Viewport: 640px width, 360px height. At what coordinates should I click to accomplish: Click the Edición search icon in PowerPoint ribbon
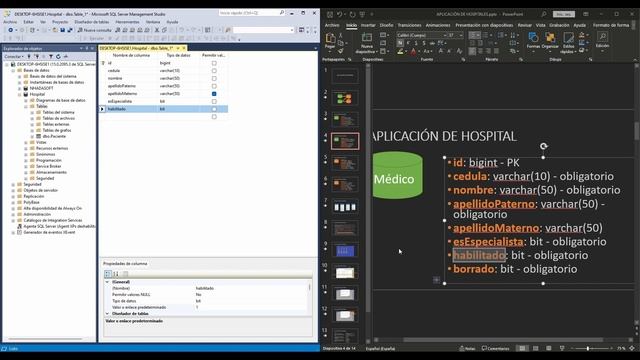click(x=602, y=37)
